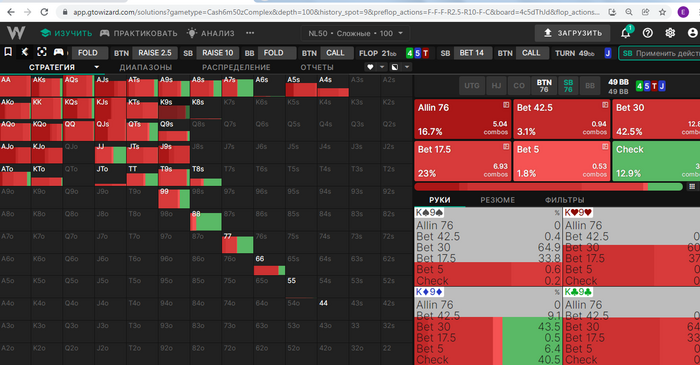
Task: Click the three-dots more menu
Action: tap(250, 33)
